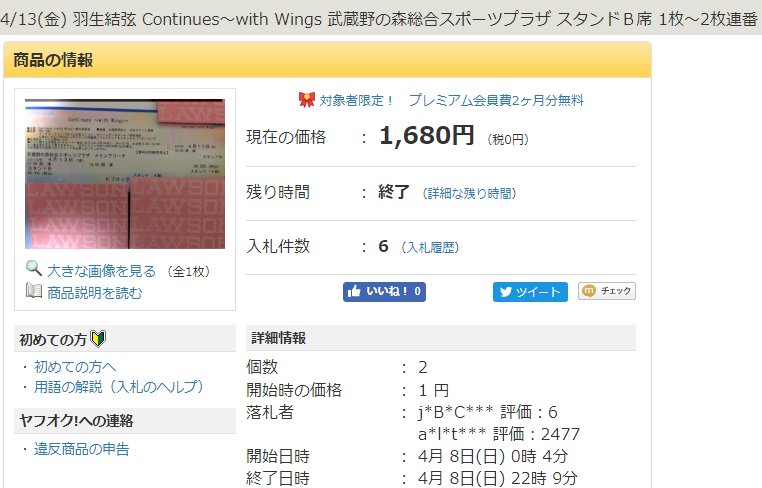The width and height of the screenshot is (762, 488).
Task: Click the いいね! like button
Action: [384, 292]
